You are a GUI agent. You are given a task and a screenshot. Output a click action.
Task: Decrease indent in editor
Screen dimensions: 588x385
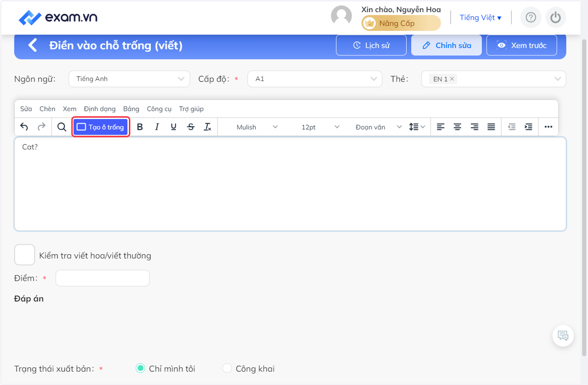tap(512, 127)
